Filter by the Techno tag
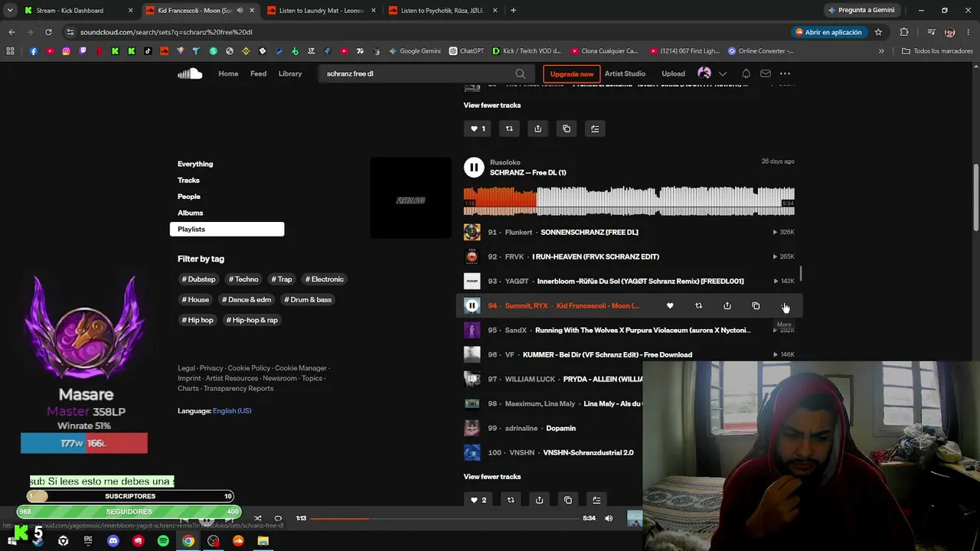 tap(243, 279)
